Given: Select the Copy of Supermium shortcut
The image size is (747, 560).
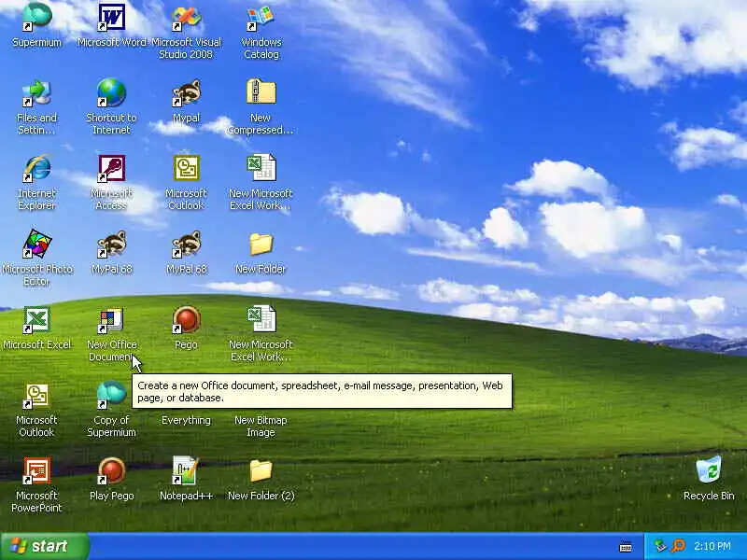Looking at the screenshot, I should tap(111, 395).
